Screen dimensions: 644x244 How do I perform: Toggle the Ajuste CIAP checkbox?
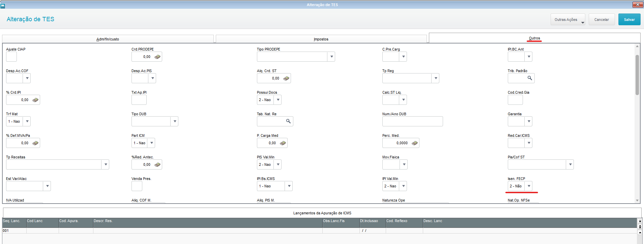[x=11, y=57]
